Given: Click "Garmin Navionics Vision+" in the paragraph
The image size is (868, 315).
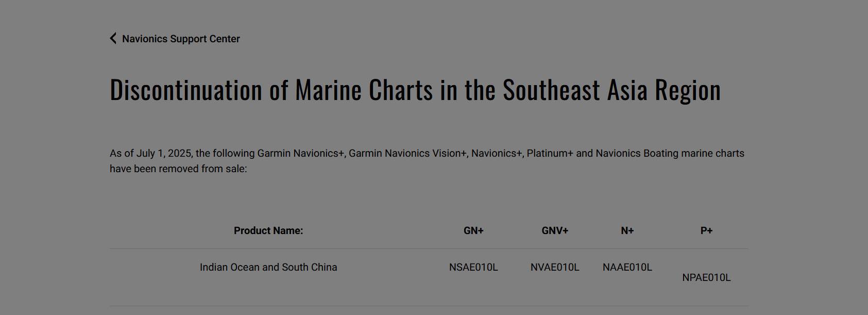Looking at the screenshot, I should [407, 154].
